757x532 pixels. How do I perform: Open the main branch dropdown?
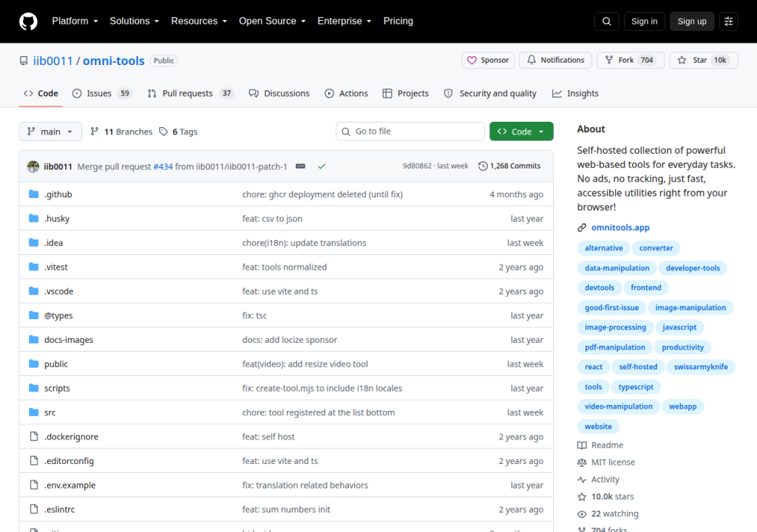coord(50,132)
